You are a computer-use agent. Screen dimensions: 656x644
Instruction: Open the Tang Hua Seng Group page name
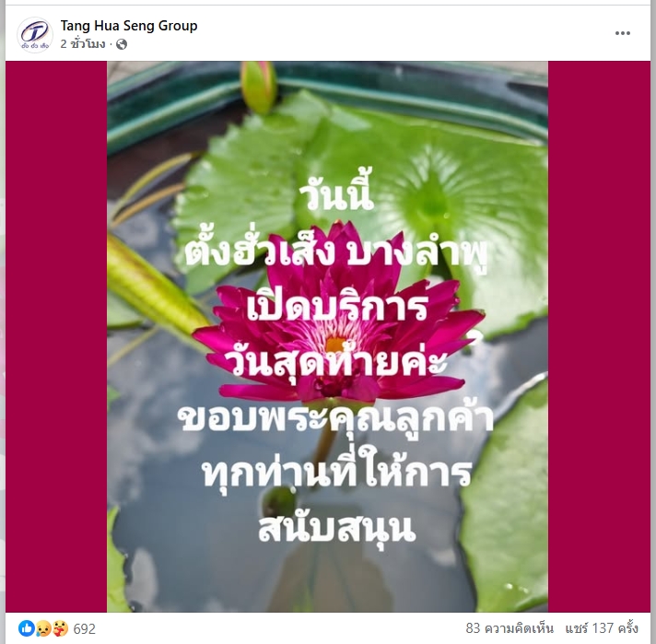tap(129, 26)
